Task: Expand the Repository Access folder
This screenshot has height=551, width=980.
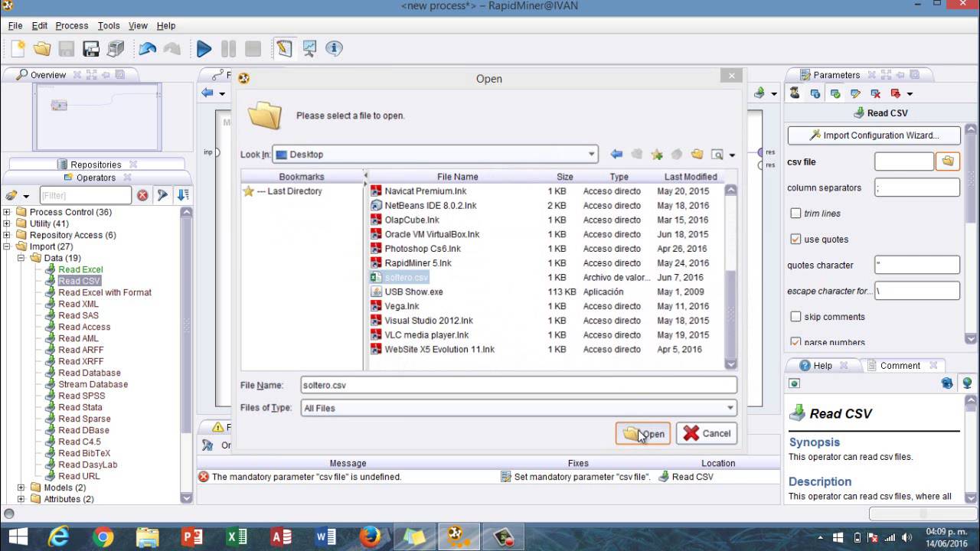Action: point(8,235)
